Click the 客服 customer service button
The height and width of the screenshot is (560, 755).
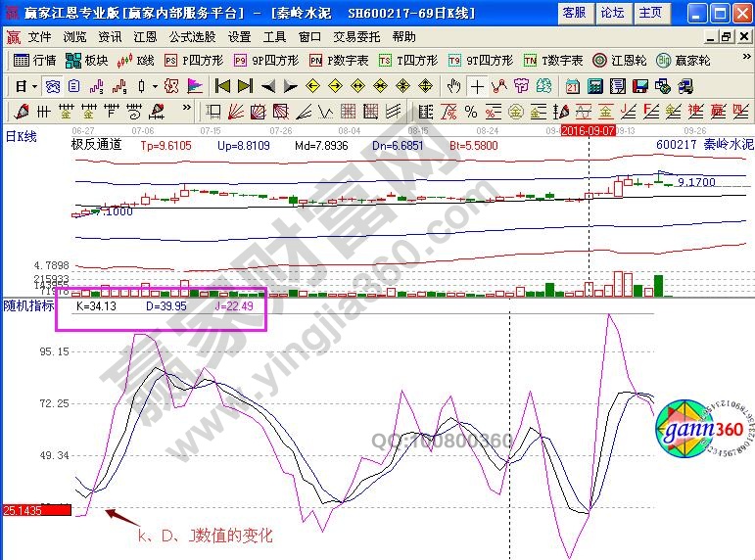(575, 13)
